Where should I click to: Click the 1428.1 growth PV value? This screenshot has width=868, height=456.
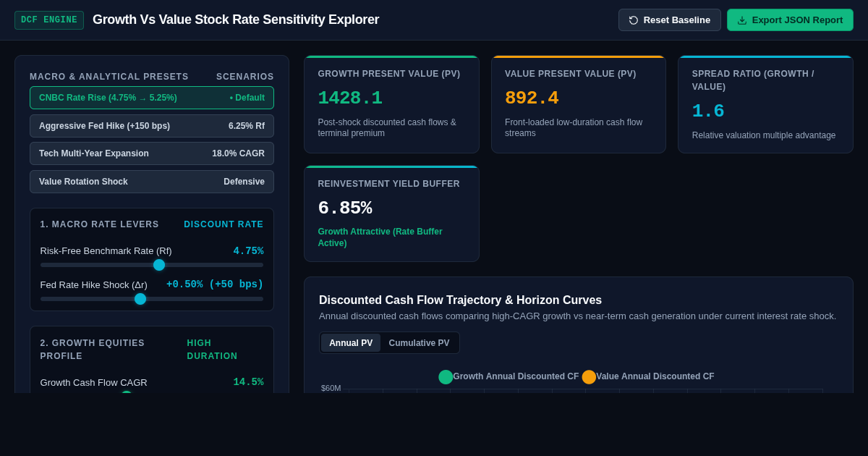point(350,98)
